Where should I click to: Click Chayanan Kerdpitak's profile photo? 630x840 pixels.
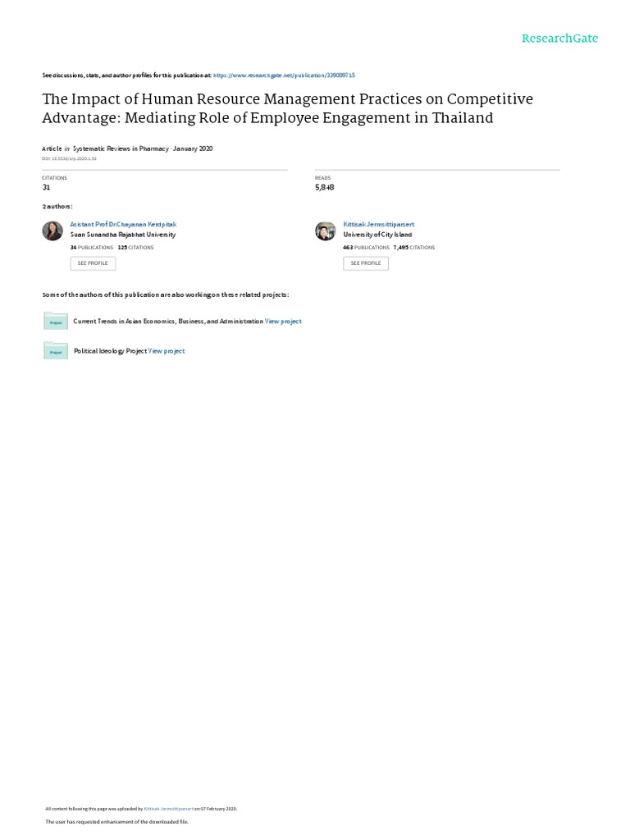[x=52, y=231]
